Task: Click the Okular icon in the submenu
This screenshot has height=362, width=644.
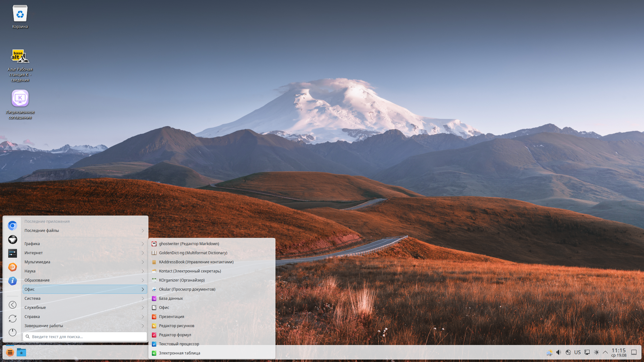Action: [x=154, y=289]
